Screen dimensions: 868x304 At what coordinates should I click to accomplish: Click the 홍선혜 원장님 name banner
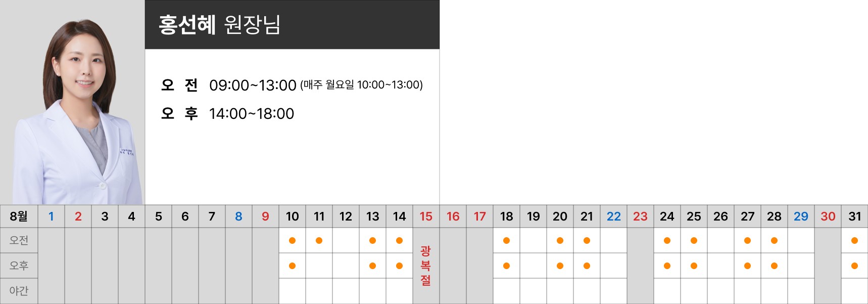tap(292, 24)
